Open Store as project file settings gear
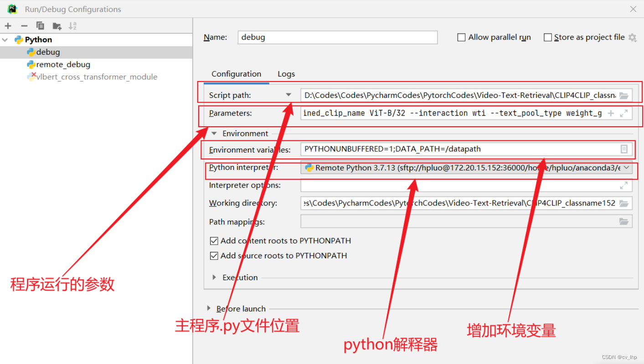 tap(632, 37)
